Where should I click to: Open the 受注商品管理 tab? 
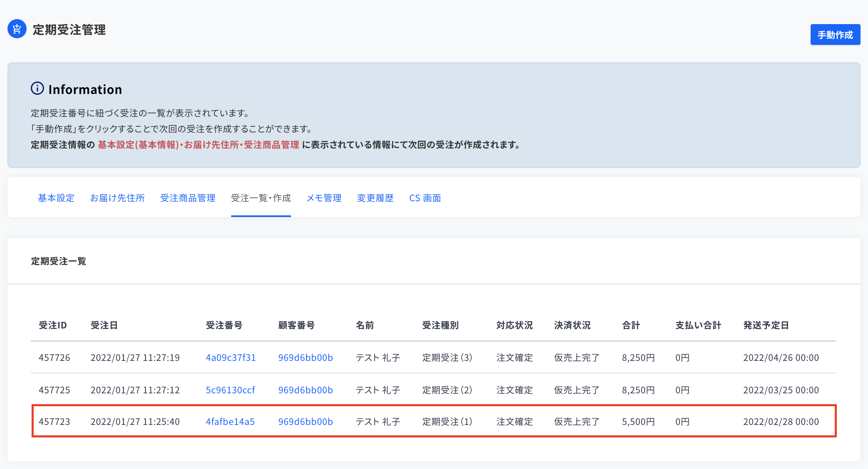(188, 198)
